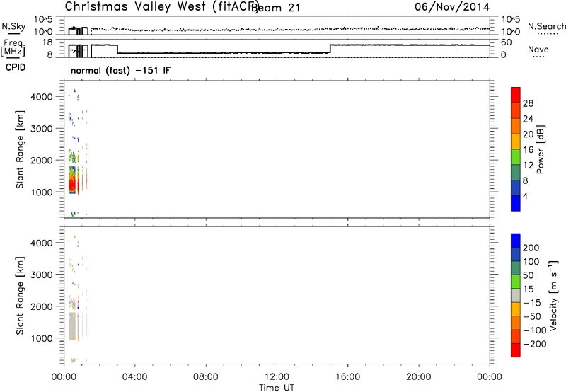Click the 'N.Search' legend label
The width and height of the screenshot is (566, 392).
click(x=546, y=26)
